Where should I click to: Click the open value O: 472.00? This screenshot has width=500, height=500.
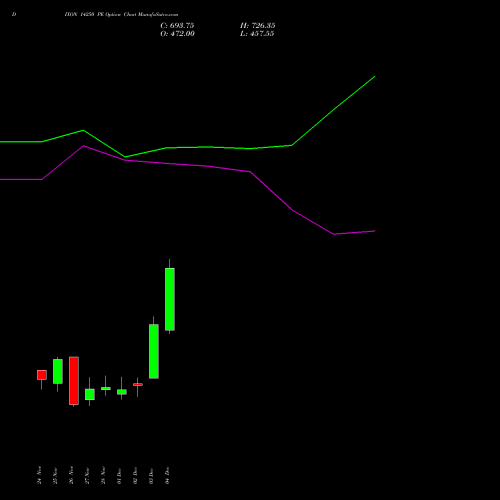click(x=177, y=34)
